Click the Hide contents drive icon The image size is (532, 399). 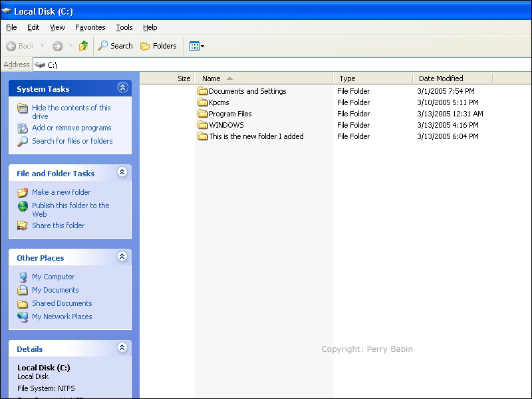[x=23, y=108]
